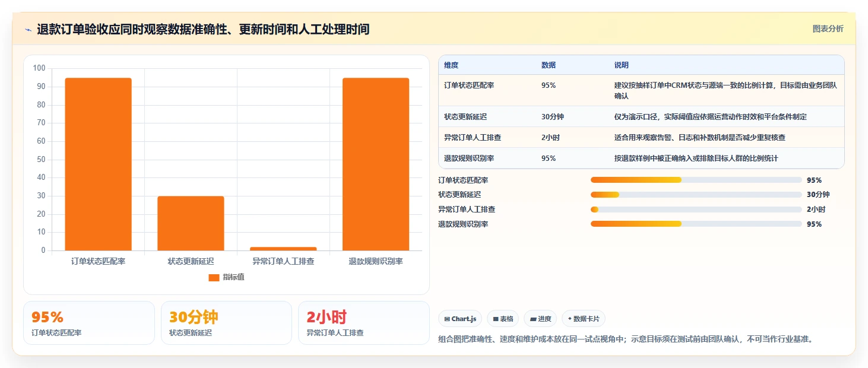Click the 2小时 value in table
Screen dimensions: 868x368
tap(550, 138)
